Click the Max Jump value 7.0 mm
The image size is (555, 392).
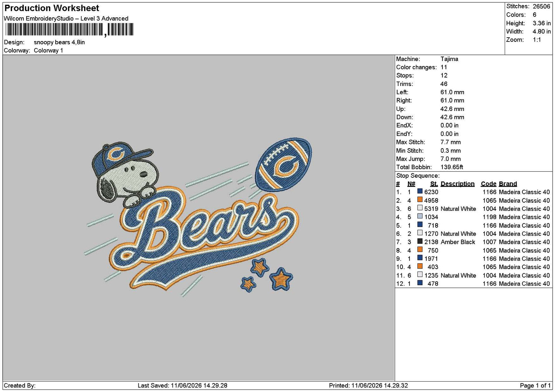coord(451,159)
